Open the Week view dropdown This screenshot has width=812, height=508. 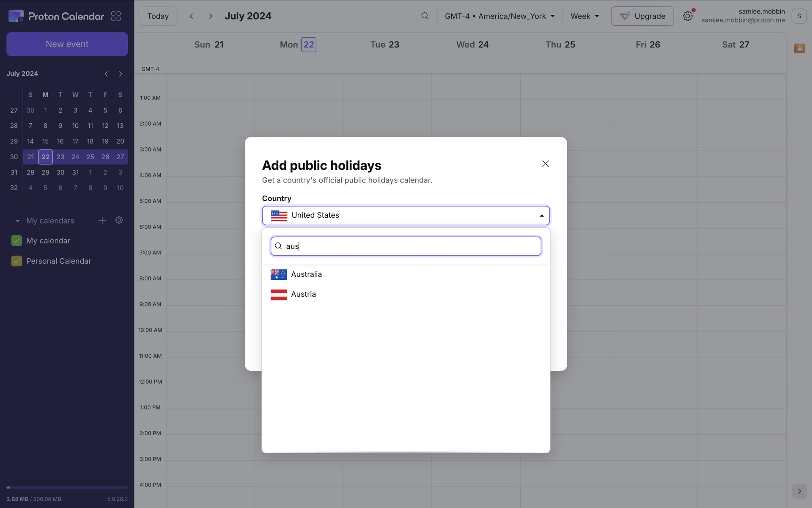click(584, 16)
